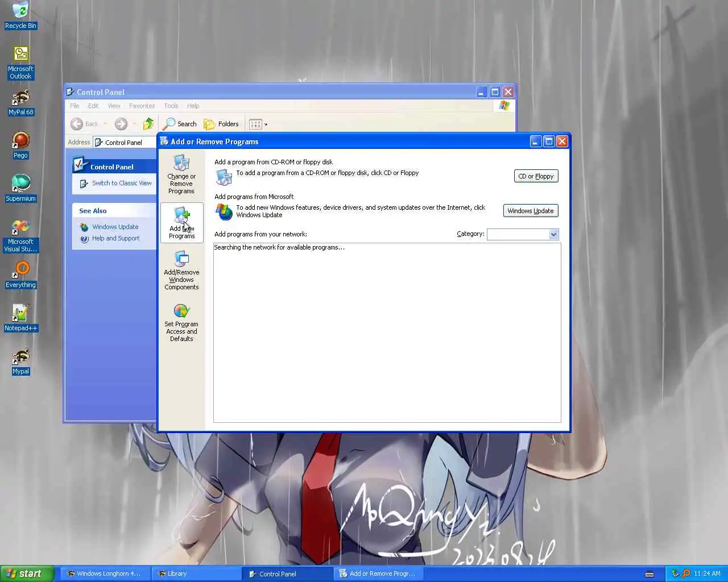The height and width of the screenshot is (582, 728).
Task: Open the Views dropdown arrow
Action: [266, 124]
